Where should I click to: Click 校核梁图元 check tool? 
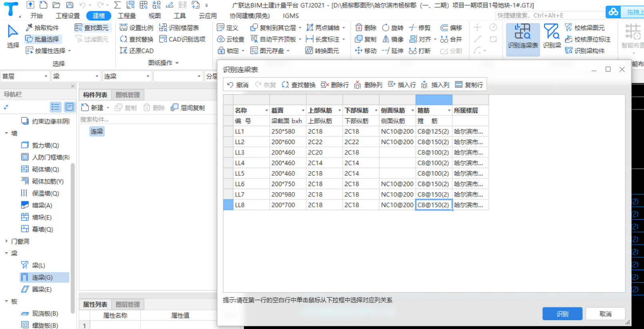point(585,28)
